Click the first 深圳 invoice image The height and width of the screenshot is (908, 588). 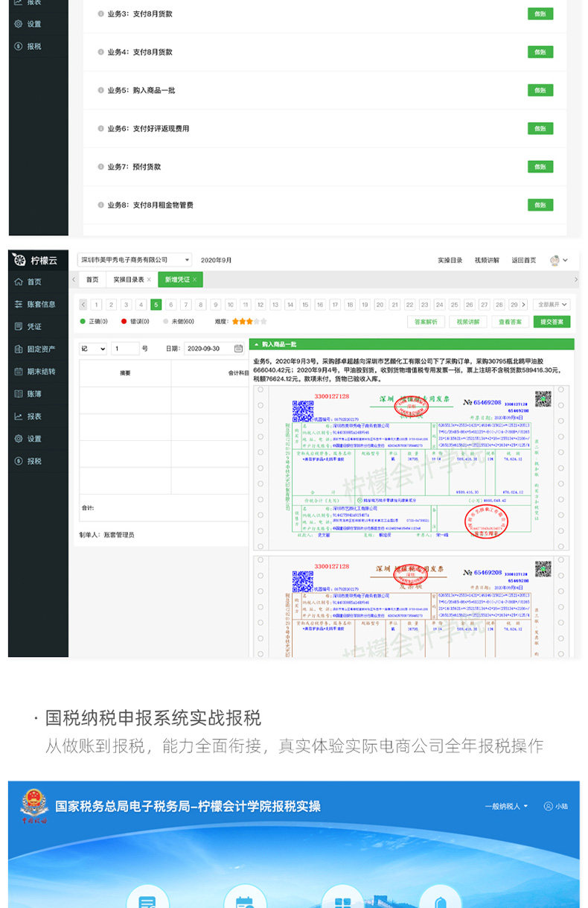(412, 467)
